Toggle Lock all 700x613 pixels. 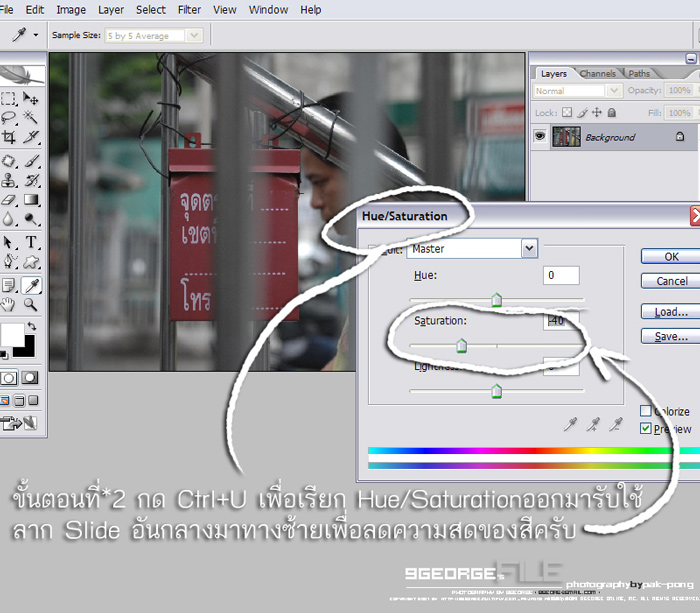point(612,113)
